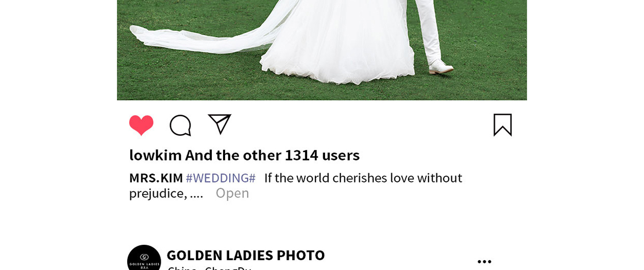
Task: Open MRS.KIM profile from caption
Action: [x=156, y=178]
